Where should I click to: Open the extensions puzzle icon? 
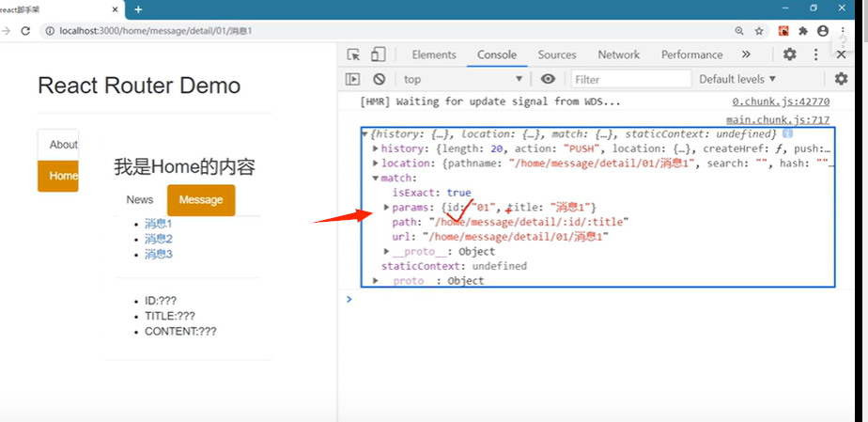pos(803,31)
